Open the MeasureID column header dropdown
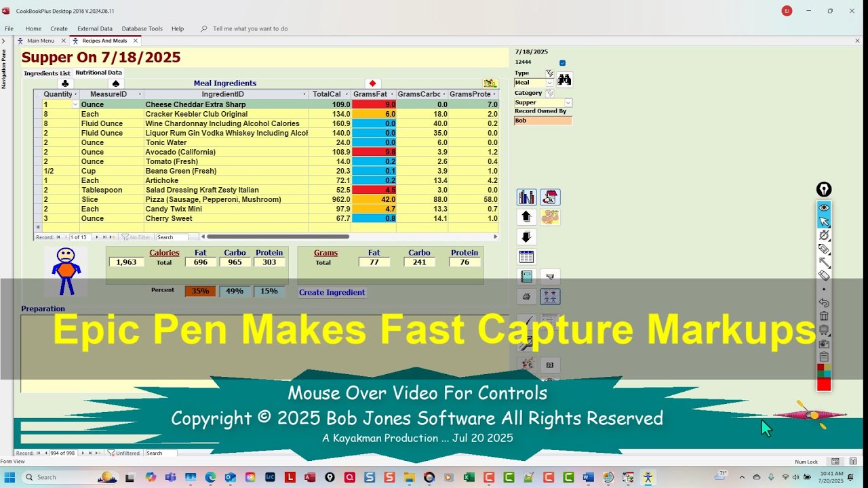 coord(140,94)
